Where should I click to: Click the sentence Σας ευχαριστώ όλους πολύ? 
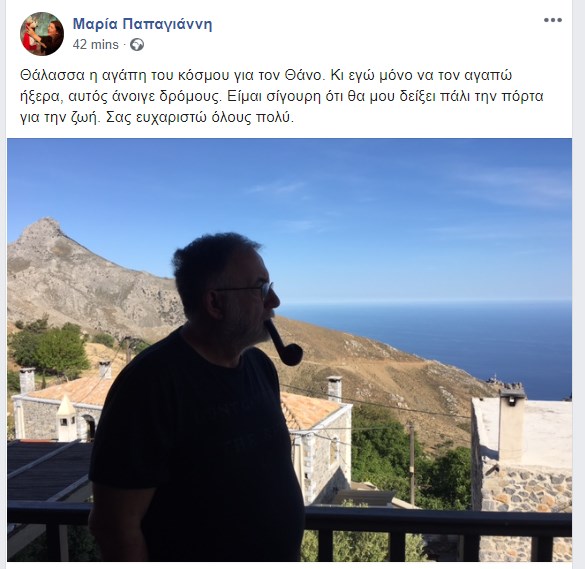(200, 118)
